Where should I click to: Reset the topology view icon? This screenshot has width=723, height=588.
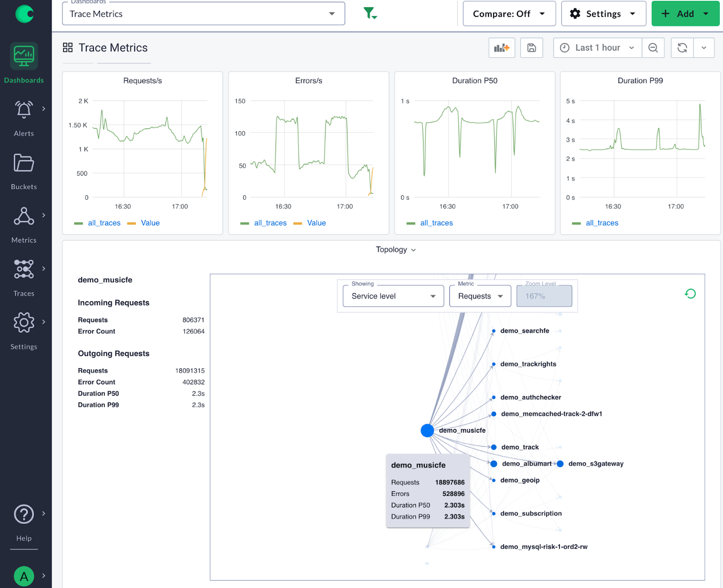(690, 294)
